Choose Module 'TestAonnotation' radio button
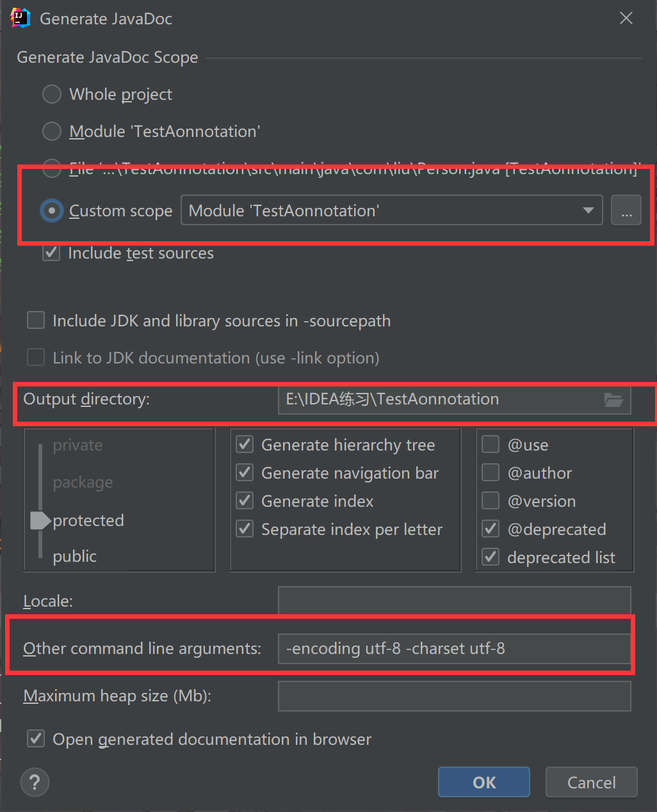 pyautogui.click(x=52, y=132)
